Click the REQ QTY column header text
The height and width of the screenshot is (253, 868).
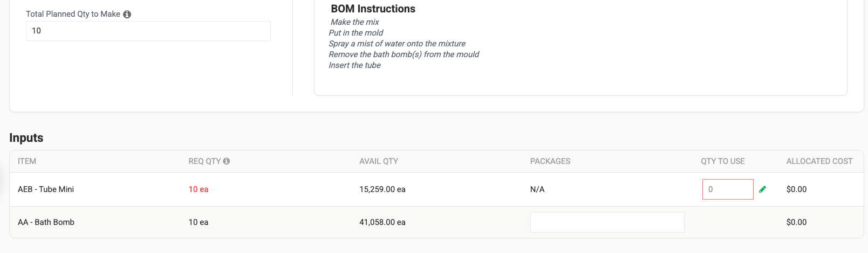pos(204,161)
